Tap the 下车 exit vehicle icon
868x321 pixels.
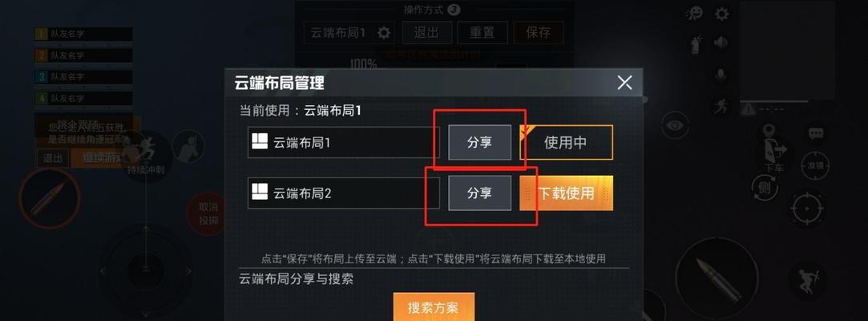pos(773,148)
